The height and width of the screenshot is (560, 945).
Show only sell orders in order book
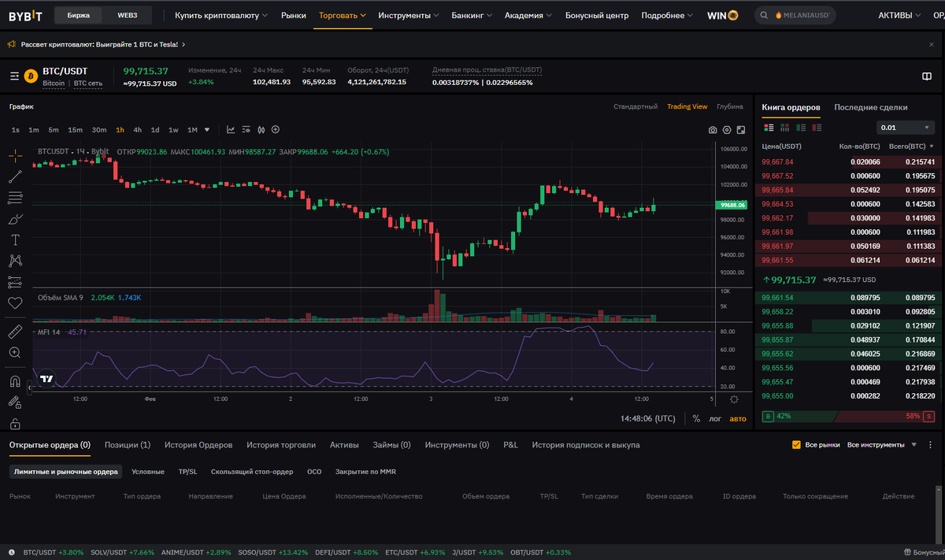pyautogui.click(x=816, y=128)
